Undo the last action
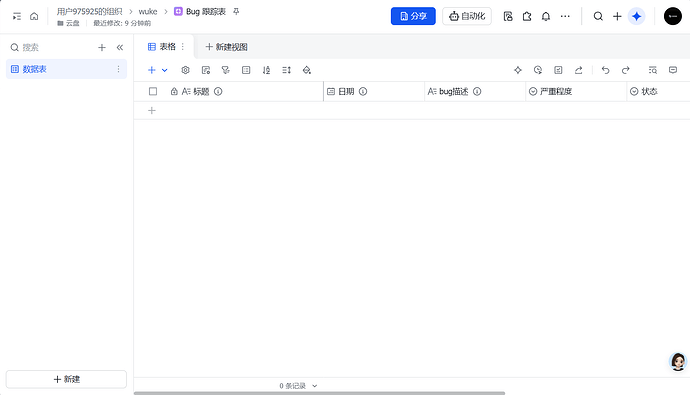This screenshot has height=395, width=690. click(x=606, y=70)
